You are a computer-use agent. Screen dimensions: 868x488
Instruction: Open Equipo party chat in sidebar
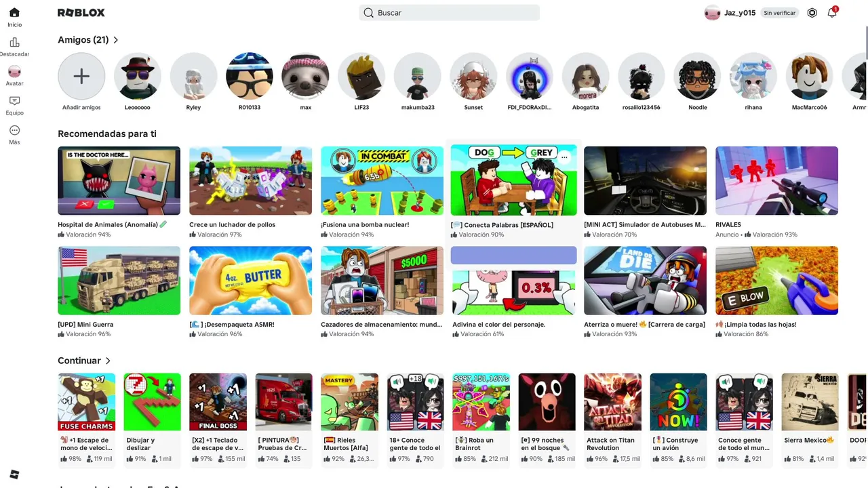pyautogui.click(x=14, y=105)
